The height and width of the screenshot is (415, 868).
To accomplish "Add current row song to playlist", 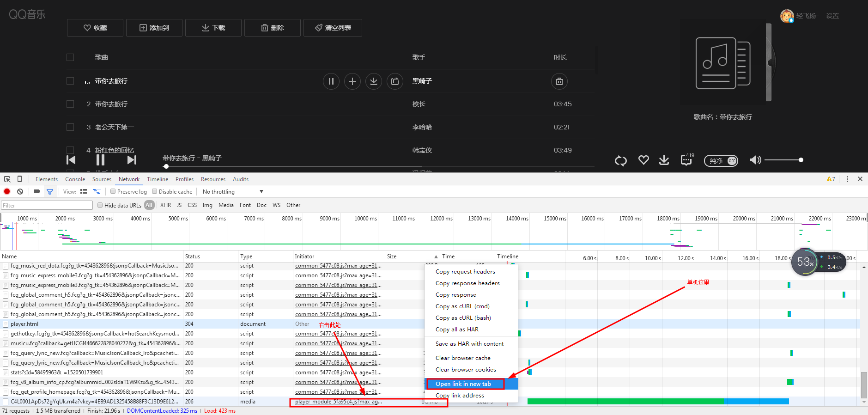I will coord(352,81).
